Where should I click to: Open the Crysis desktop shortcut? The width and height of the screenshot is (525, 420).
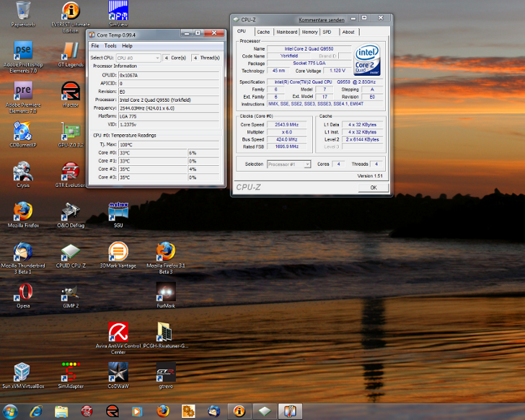coord(23,171)
